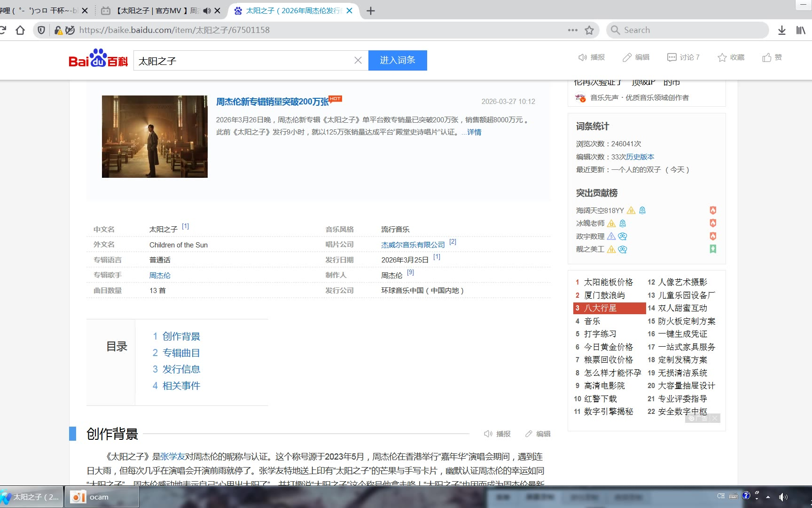812x508 pixels.
Task: Click the system volume speaker icon
Action: coord(782,497)
